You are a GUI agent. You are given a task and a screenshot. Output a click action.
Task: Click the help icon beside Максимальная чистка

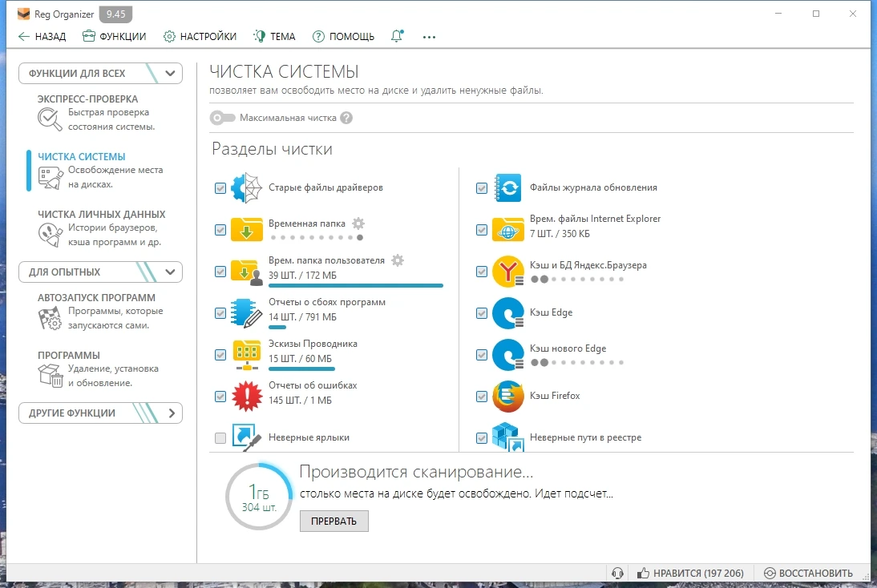pos(346,118)
